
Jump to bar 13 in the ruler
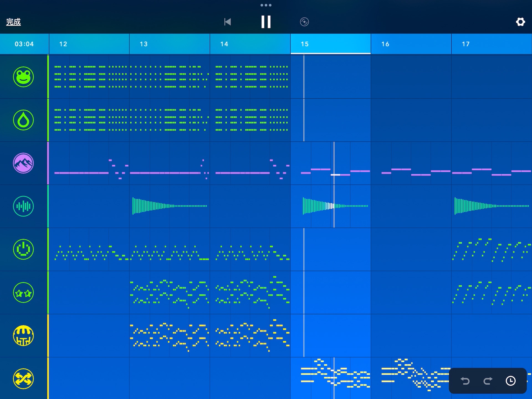point(170,44)
